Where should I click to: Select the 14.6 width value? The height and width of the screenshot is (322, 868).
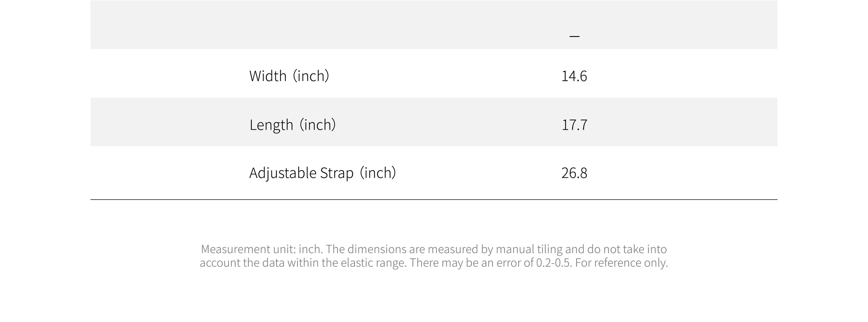tap(574, 76)
